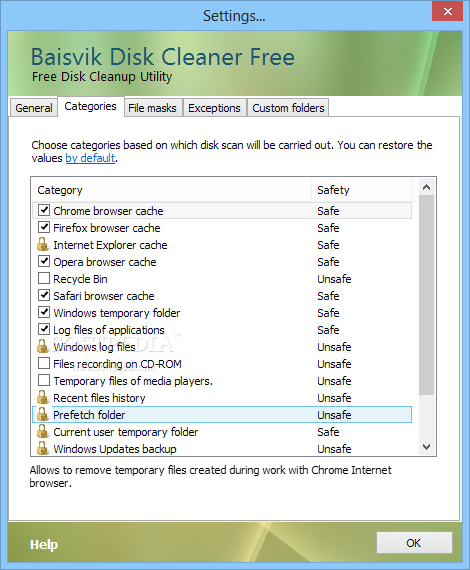Click the Safe value for Current user temporary folder

[x=328, y=432]
